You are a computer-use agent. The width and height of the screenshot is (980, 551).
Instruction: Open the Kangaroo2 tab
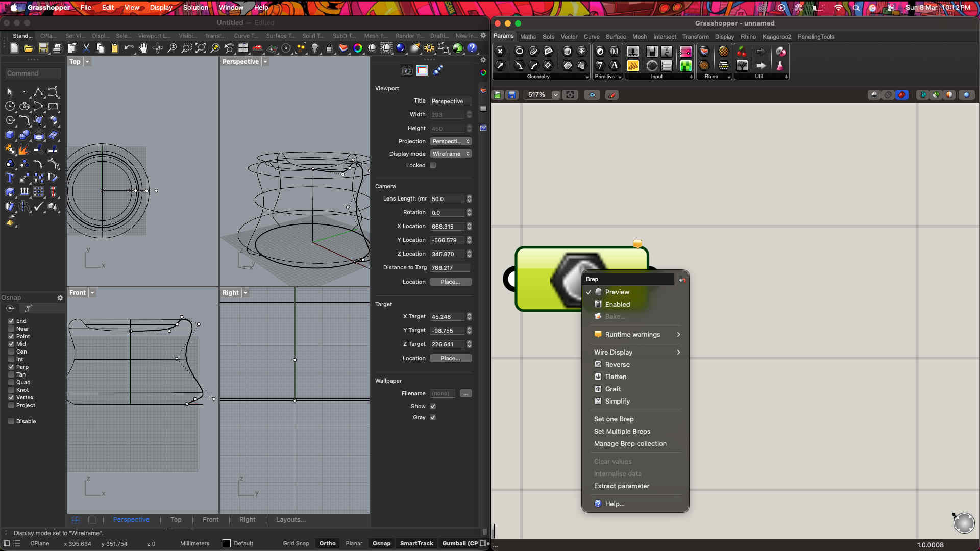[776, 37]
